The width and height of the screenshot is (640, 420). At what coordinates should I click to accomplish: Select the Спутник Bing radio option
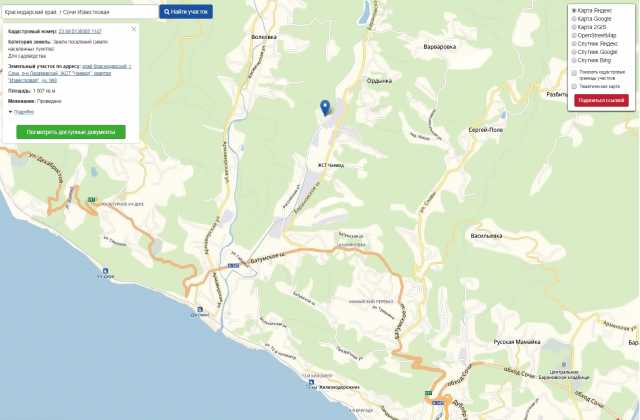coord(574,60)
